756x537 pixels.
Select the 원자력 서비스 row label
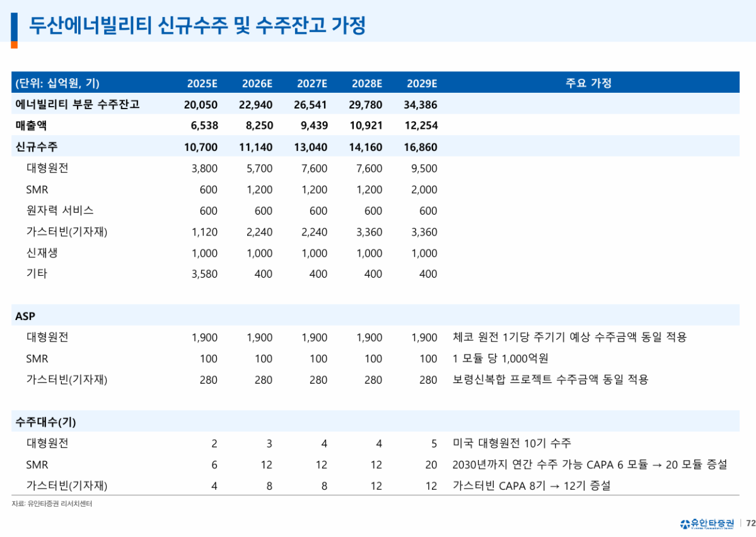(x=60, y=210)
